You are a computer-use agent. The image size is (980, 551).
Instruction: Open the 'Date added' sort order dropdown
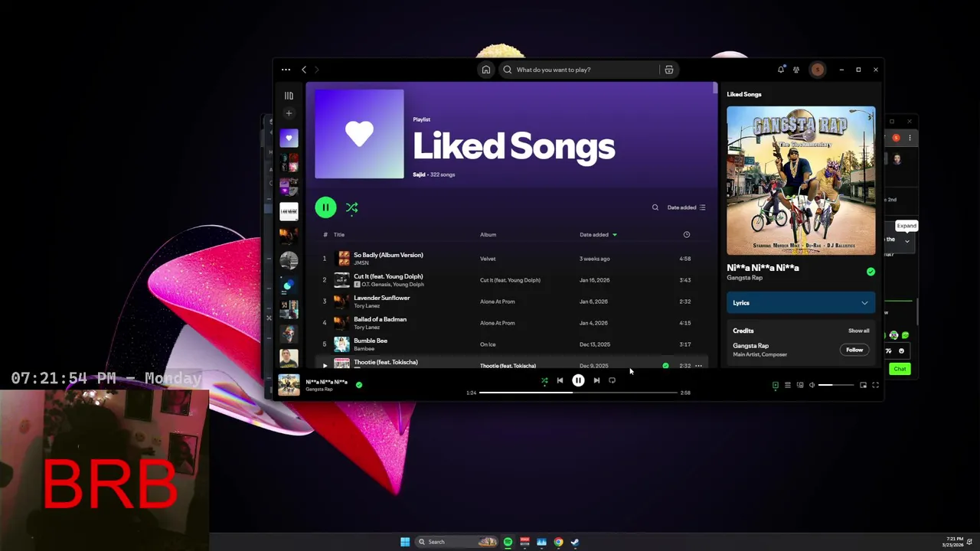[x=686, y=207]
